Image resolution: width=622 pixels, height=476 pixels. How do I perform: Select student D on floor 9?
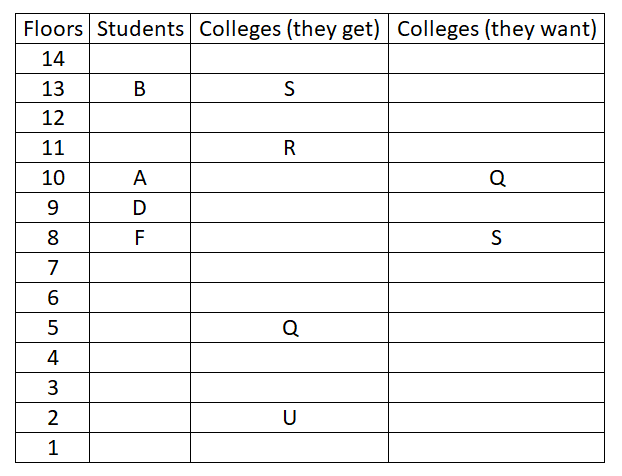pyautogui.click(x=140, y=208)
